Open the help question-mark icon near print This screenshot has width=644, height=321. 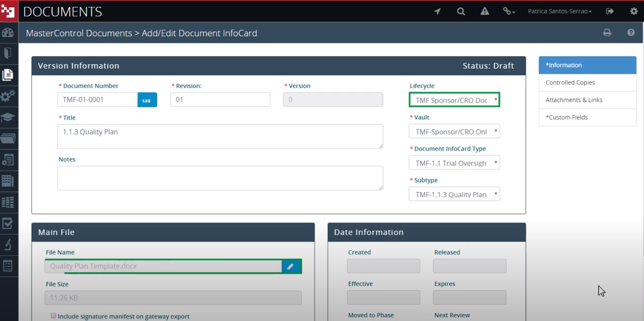point(631,32)
